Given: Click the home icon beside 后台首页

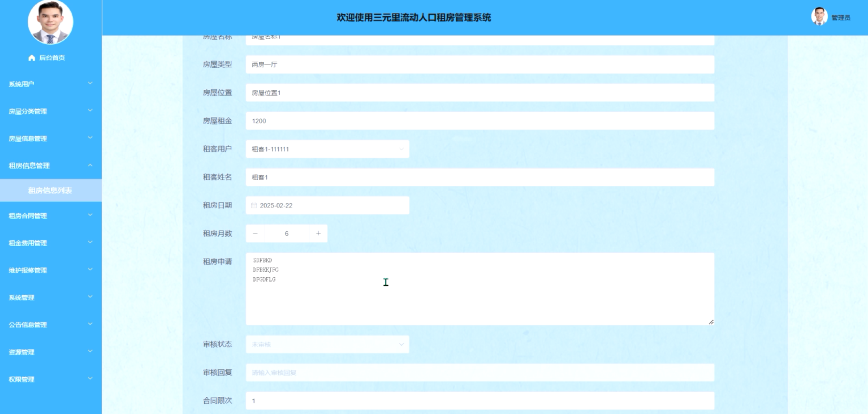Looking at the screenshot, I should [x=32, y=58].
